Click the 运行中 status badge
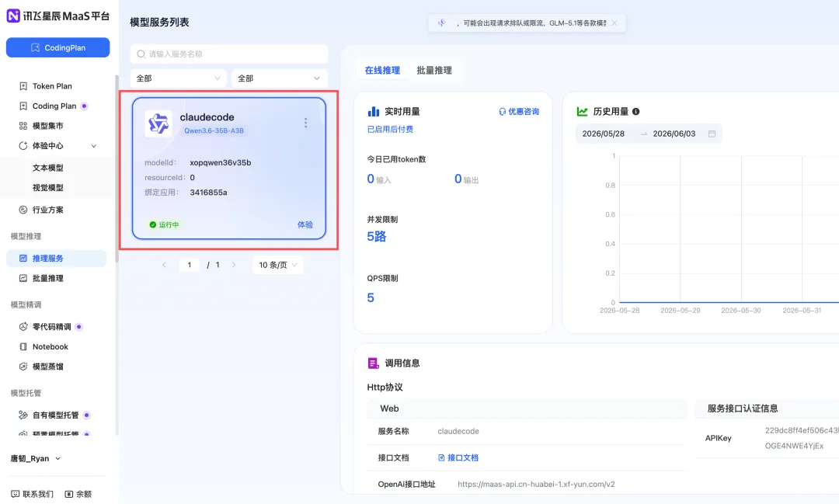839x504 pixels. tap(164, 224)
